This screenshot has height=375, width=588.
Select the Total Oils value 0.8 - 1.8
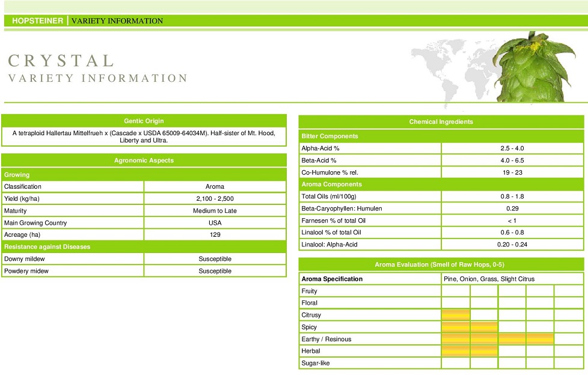[x=512, y=196]
